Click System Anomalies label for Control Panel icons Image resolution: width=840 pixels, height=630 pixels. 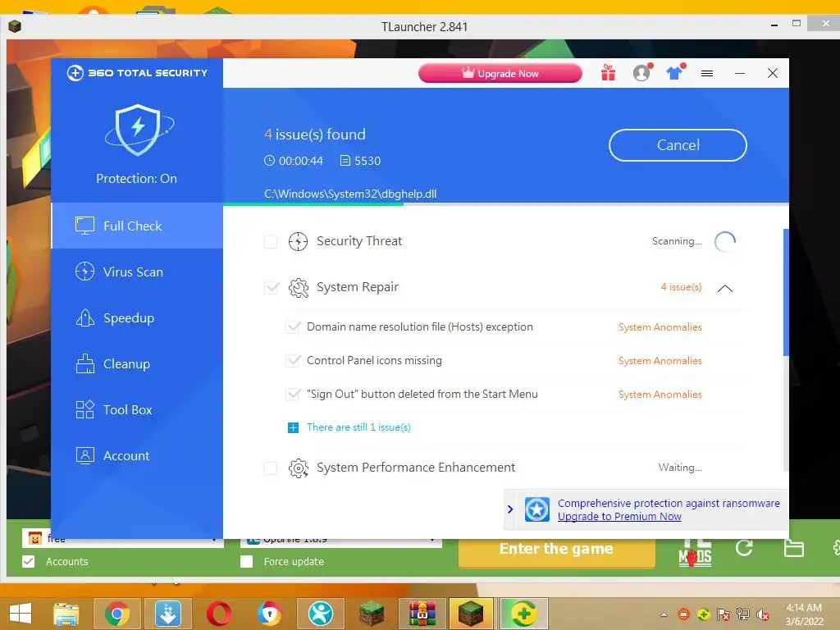point(660,361)
